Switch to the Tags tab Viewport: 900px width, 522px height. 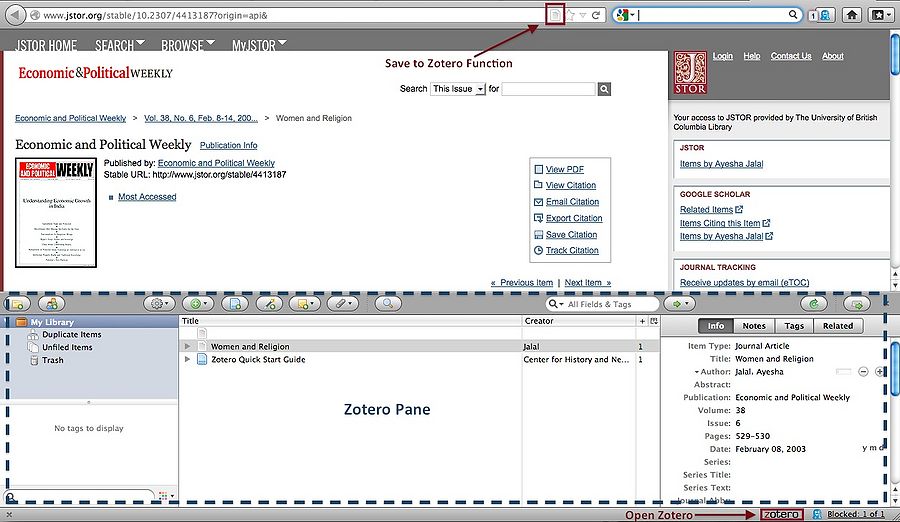click(794, 326)
